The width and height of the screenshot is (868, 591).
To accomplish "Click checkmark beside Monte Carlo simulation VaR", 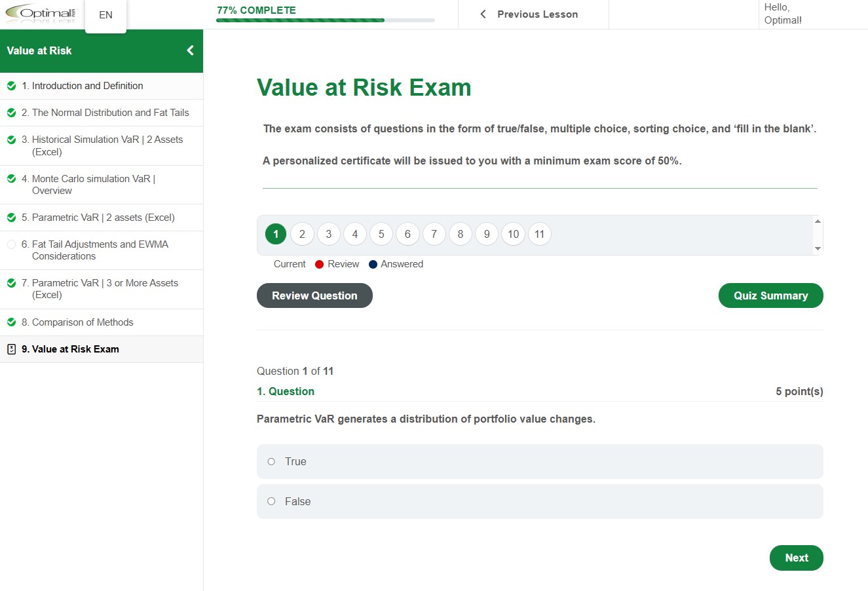I will click(x=11, y=179).
